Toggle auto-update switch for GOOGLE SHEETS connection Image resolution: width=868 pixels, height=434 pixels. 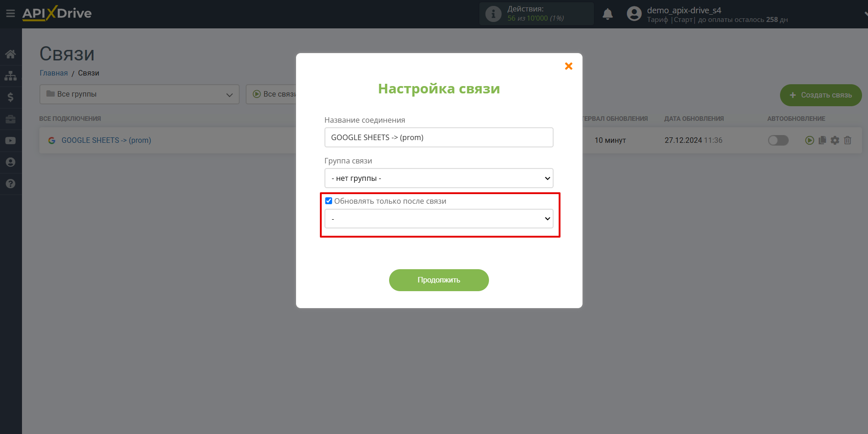[x=778, y=140]
